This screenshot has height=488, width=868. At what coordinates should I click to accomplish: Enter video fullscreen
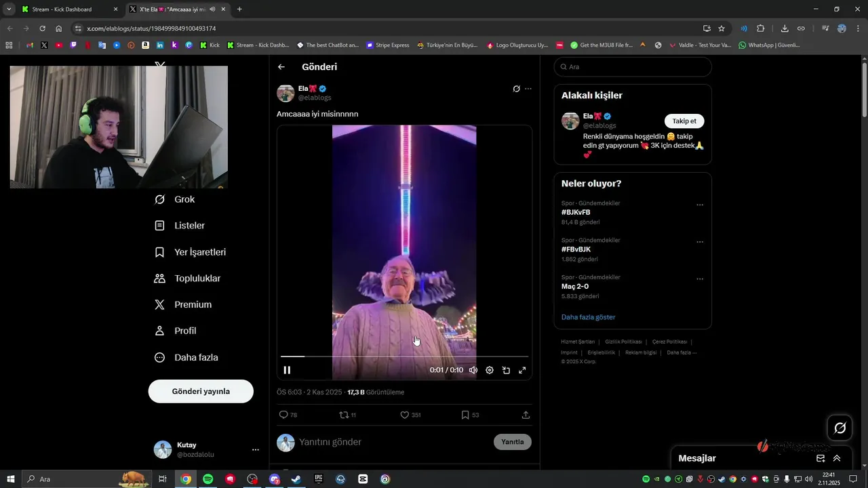pos(522,370)
